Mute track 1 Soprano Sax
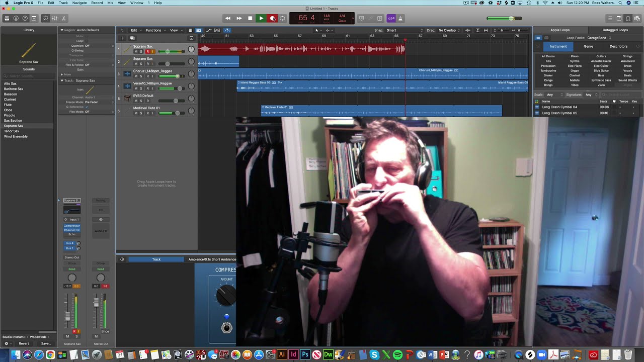The height and width of the screenshot is (362, 644). click(x=136, y=52)
